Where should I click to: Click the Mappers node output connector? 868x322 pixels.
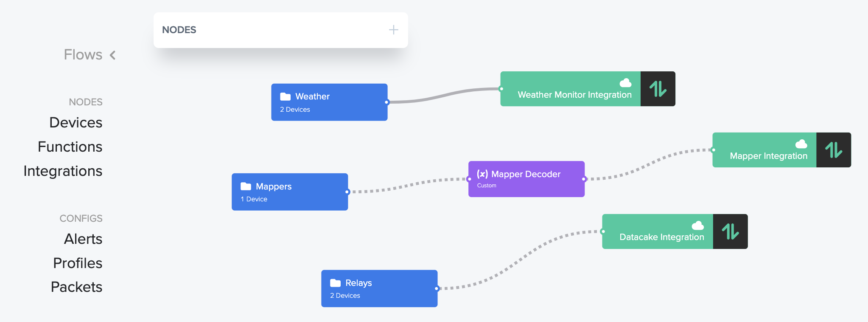tap(347, 192)
